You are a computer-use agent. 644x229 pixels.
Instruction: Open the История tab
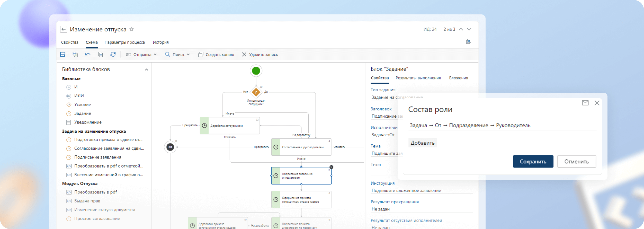click(161, 42)
